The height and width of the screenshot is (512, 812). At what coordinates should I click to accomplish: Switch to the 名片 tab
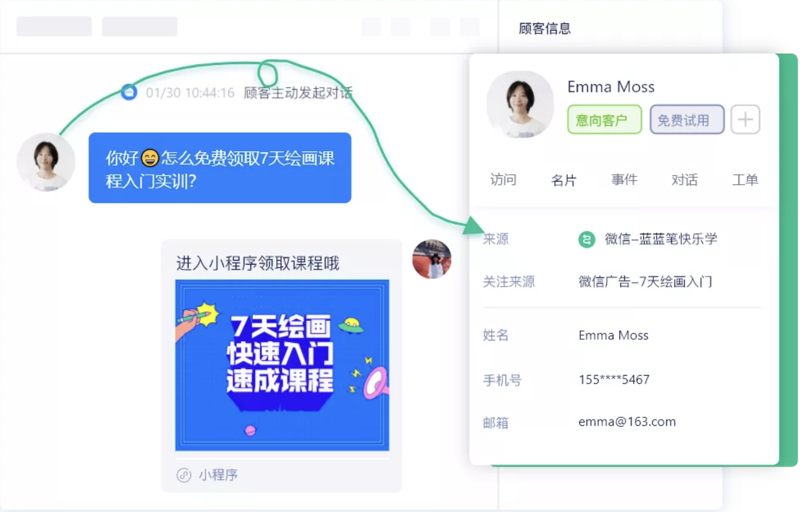coord(564,180)
